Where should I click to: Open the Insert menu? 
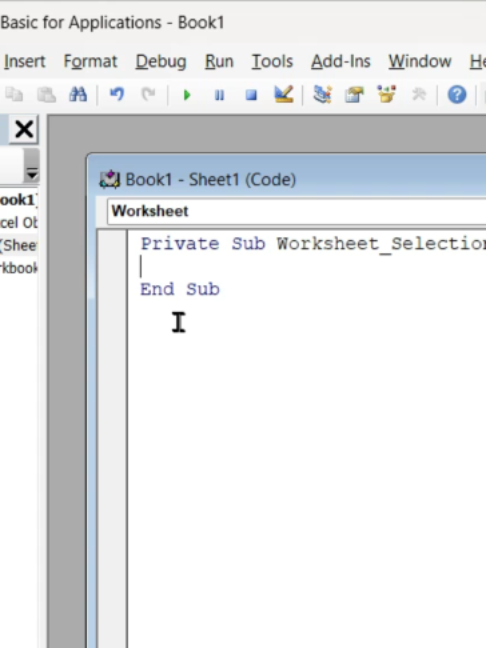click(x=24, y=62)
